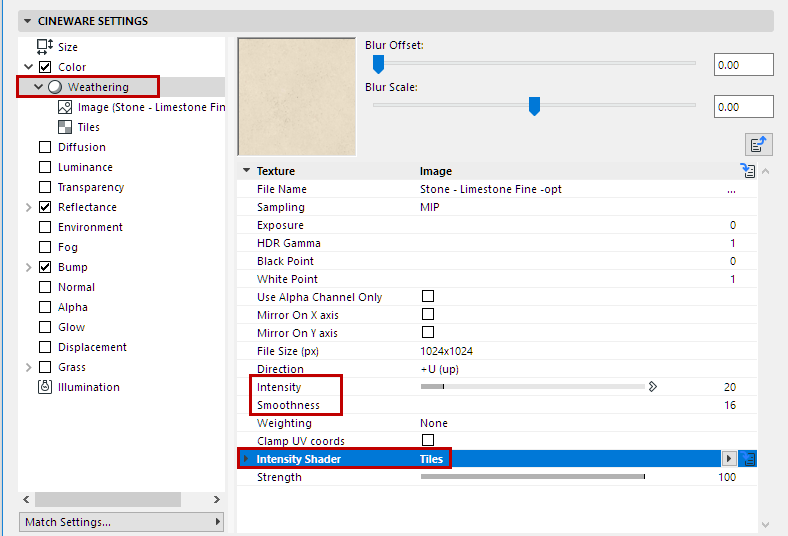Click the export settings icon below Blur Scale
The height and width of the screenshot is (536, 788).
pos(758,145)
